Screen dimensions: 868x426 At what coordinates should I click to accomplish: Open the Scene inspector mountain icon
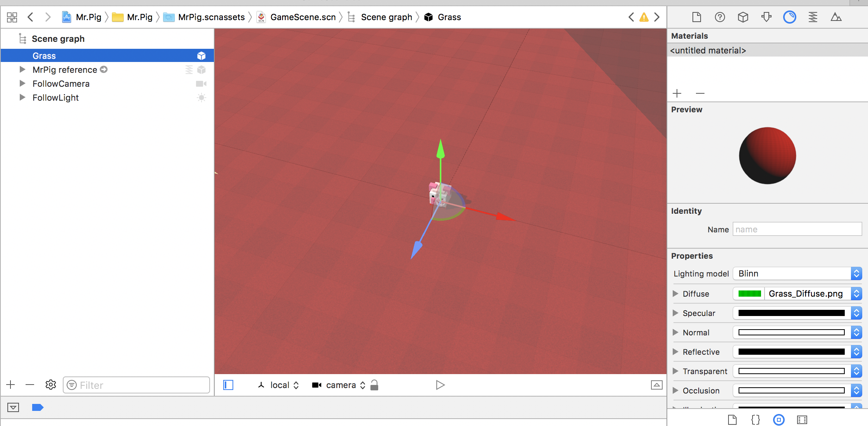[x=836, y=17]
